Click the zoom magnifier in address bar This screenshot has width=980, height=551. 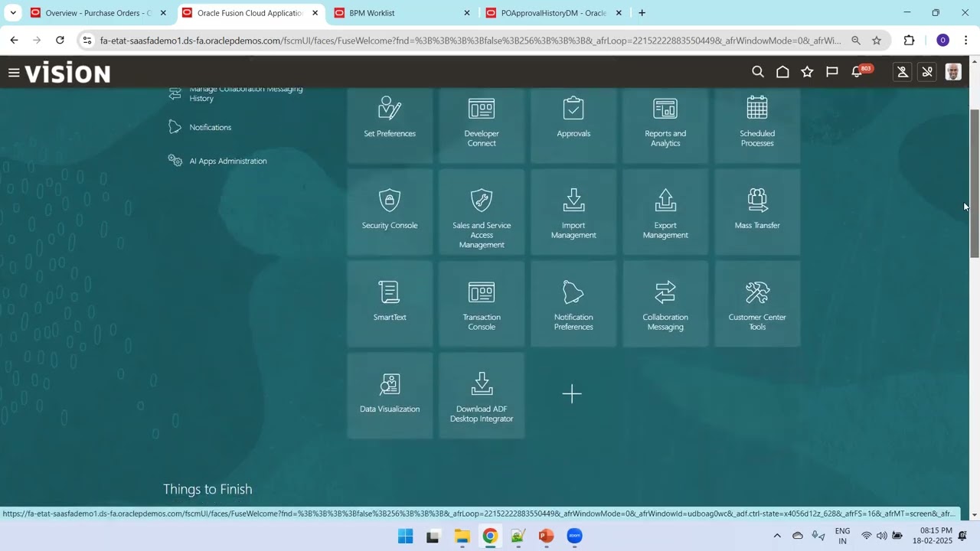coord(856,41)
